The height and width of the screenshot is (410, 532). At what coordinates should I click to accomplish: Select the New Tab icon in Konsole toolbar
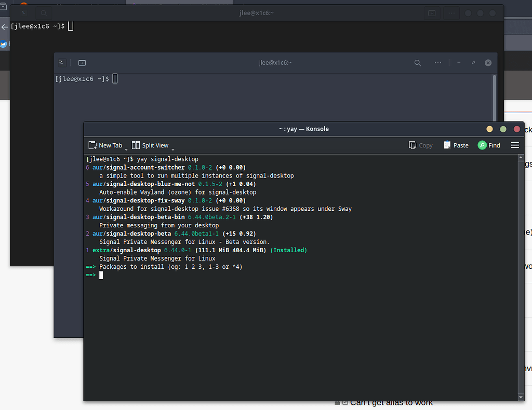[x=94, y=145]
